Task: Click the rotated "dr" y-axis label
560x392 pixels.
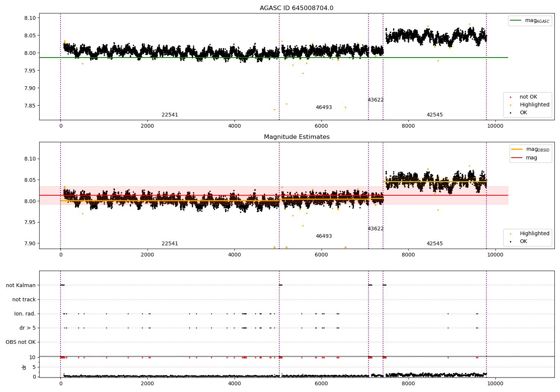Action: 24,367
